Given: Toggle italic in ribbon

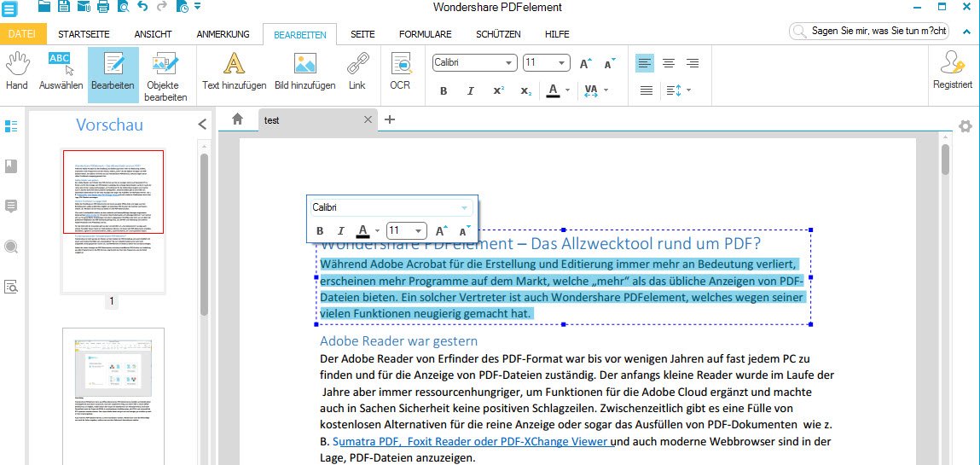Looking at the screenshot, I should tap(471, 91).
